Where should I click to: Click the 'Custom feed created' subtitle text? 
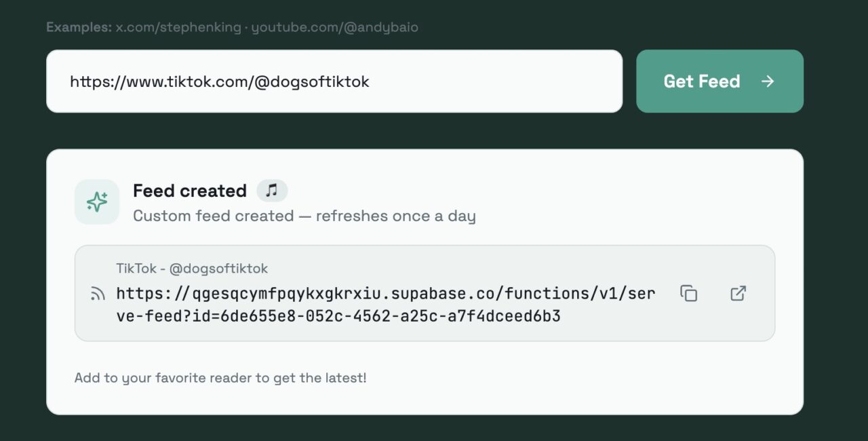coord(213,216)
